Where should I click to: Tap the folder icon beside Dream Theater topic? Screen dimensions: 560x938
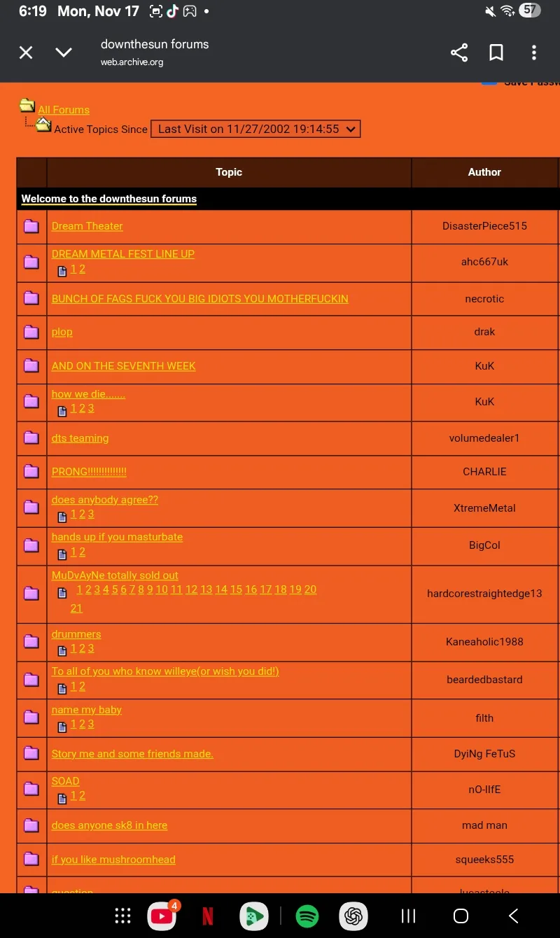click(x=31, y=226)
